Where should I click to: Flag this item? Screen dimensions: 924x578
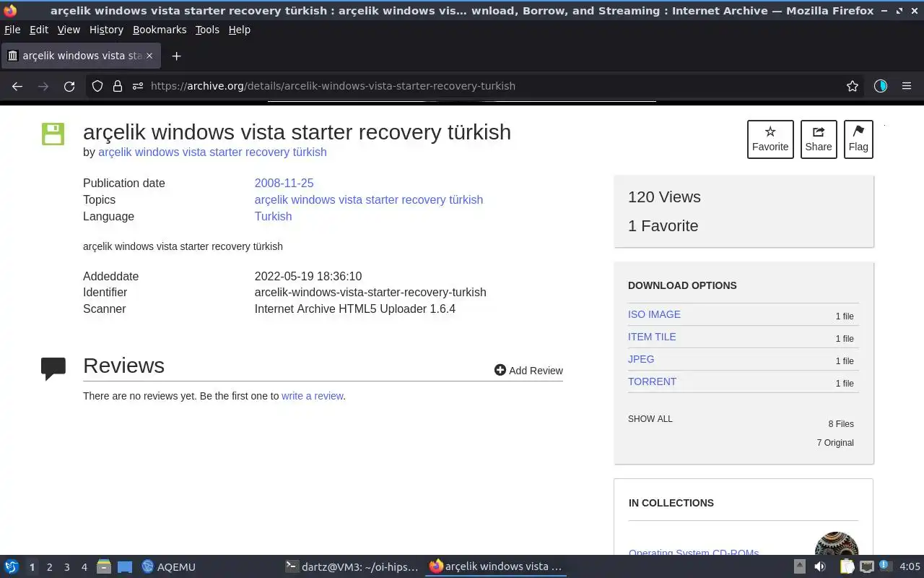pyautogui.click(x=858, y=139)
